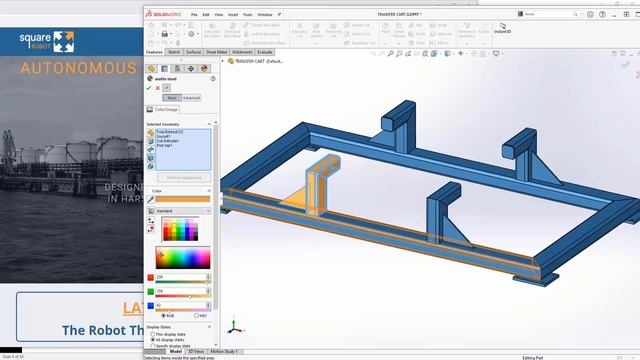Screen dimensions: 640x360
Task: Open the DimXpertManager tab icon
Action: (191, 69)
